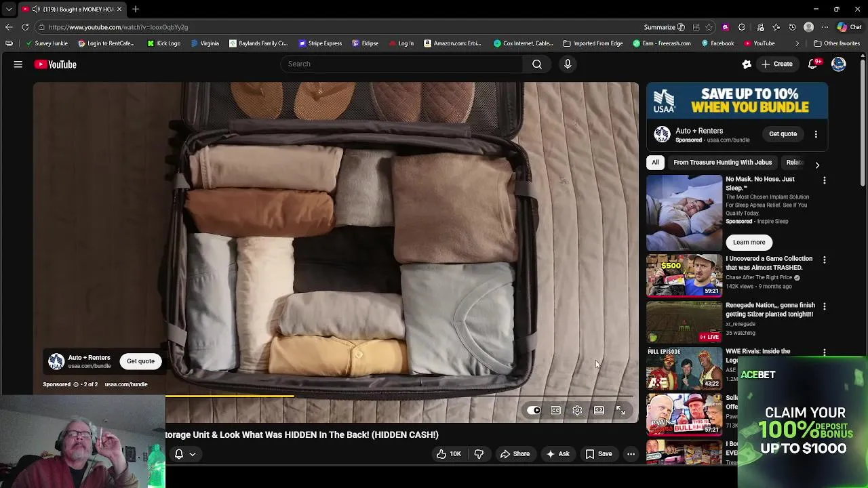Screen dimensions: 868x488
Task: Switch the player to theater mode
Action: click(x=599, y=410)
